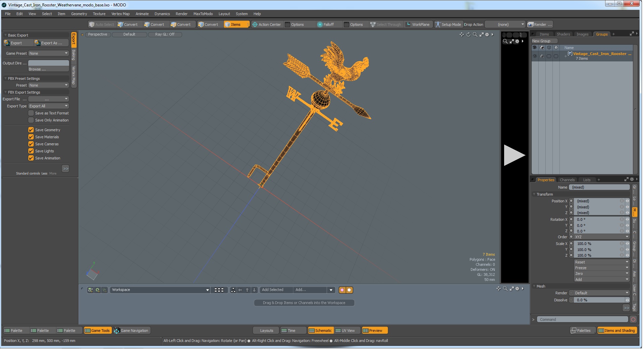Switch to the Shaders tab
The height and width of the screenshot is (349, 644).
563,34
